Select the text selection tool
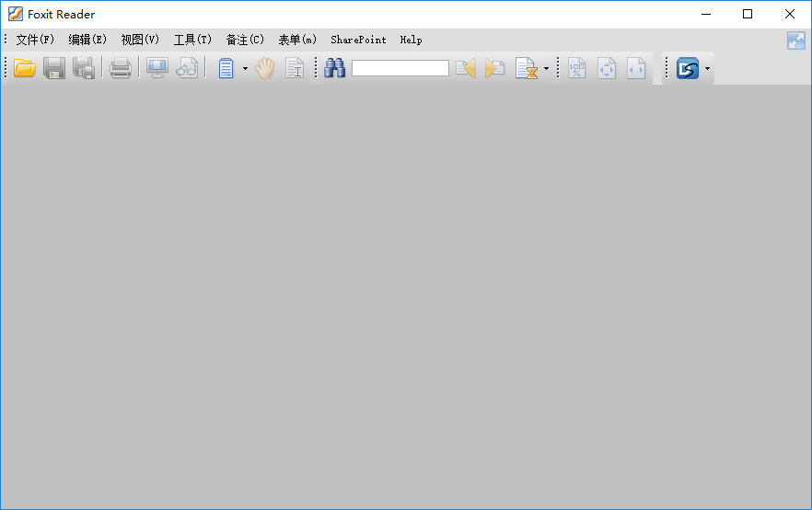The height and width of the screenshot is (510, 812). coord(295,68)
